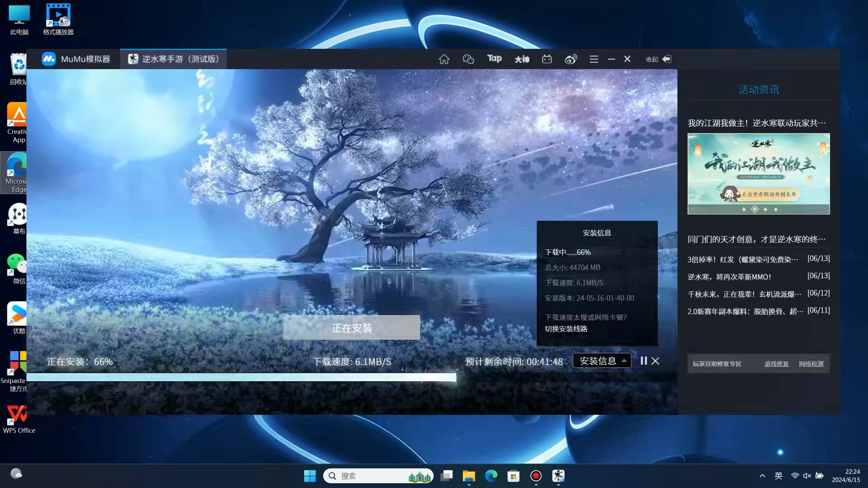Screen dimensions: 868x488
Task: Open Task View in taskbar
Action: coord(447,476)
